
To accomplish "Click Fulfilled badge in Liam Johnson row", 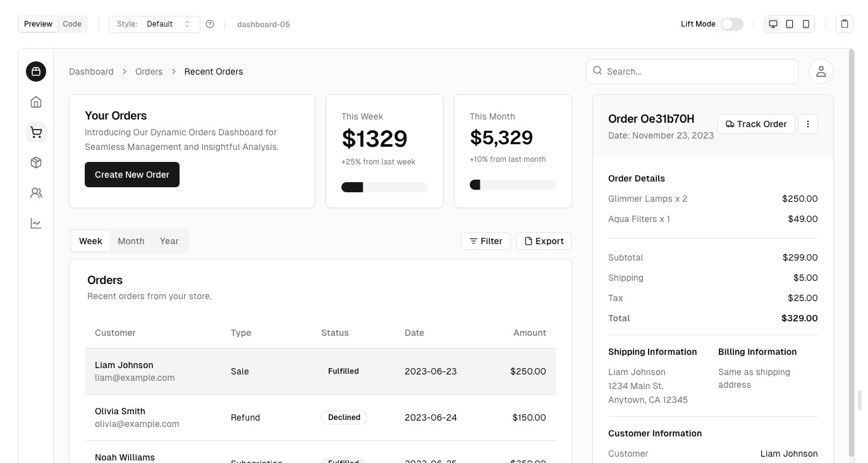I will (x=343, y=371).
